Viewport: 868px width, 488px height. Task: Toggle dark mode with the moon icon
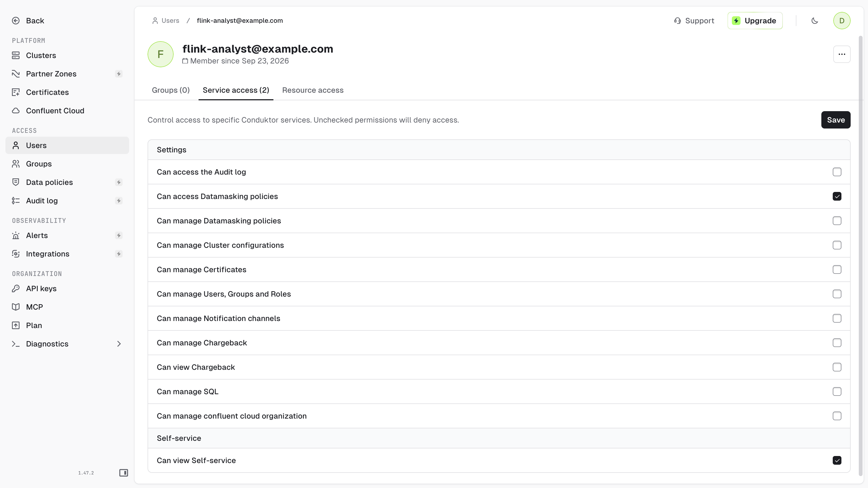(815, 21)
